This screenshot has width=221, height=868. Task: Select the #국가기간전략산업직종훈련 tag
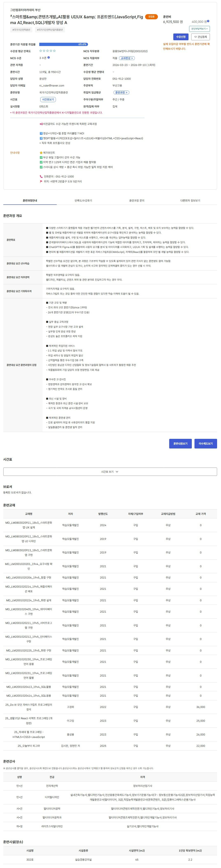click(50, 30)
